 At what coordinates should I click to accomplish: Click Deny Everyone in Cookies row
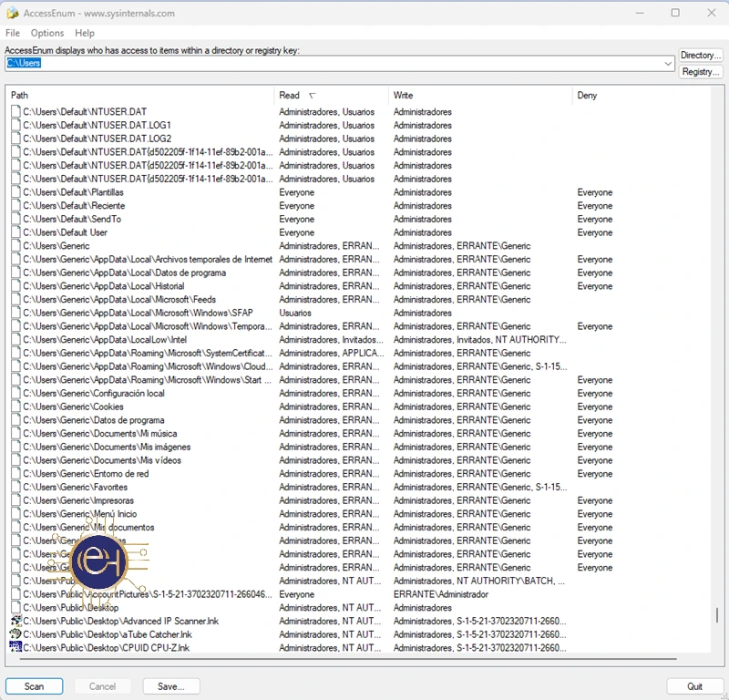(x=595, y=407)
